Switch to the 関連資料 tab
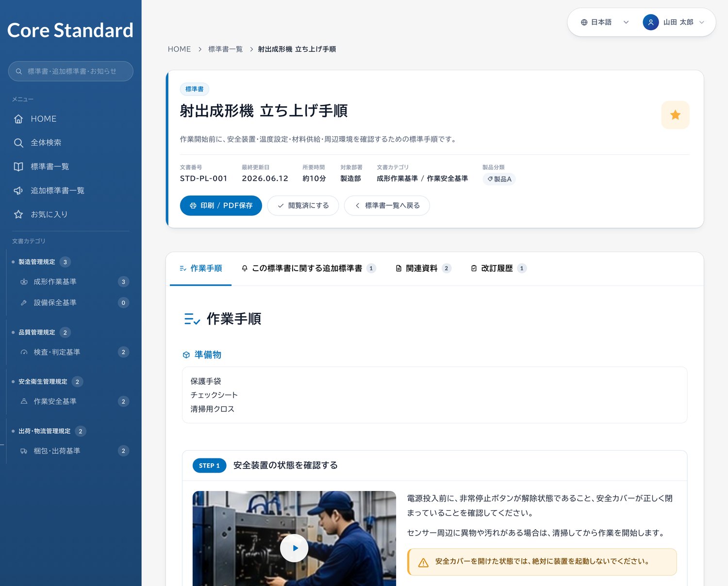The height and width of the screenshot is (586, 728). click(x=423, y=268)
